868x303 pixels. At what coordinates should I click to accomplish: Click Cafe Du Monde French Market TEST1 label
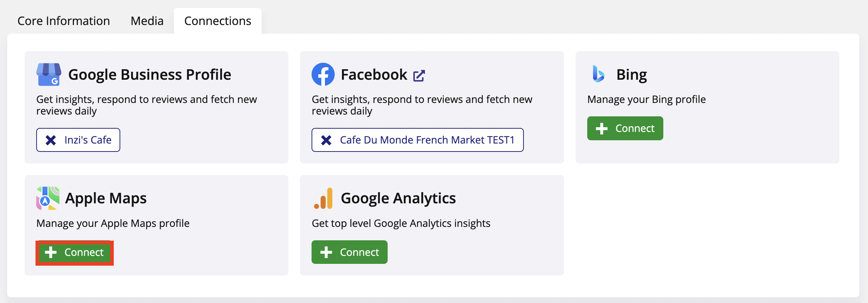(427, 140)
